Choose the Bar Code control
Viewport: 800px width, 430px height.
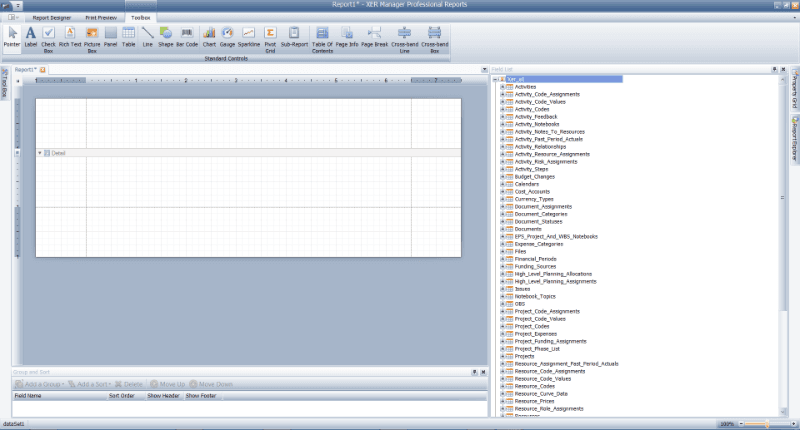coord(187,38)
